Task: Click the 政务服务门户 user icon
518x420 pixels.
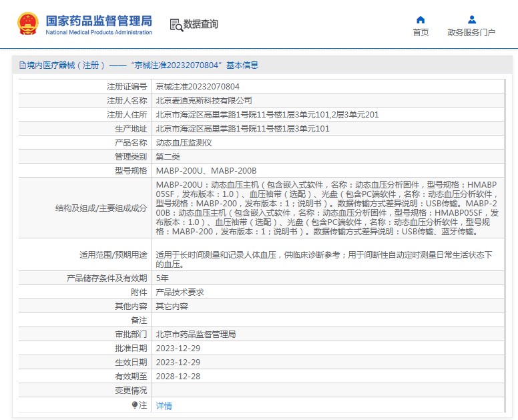Action: pyautogui.click(x=472, y=20)
